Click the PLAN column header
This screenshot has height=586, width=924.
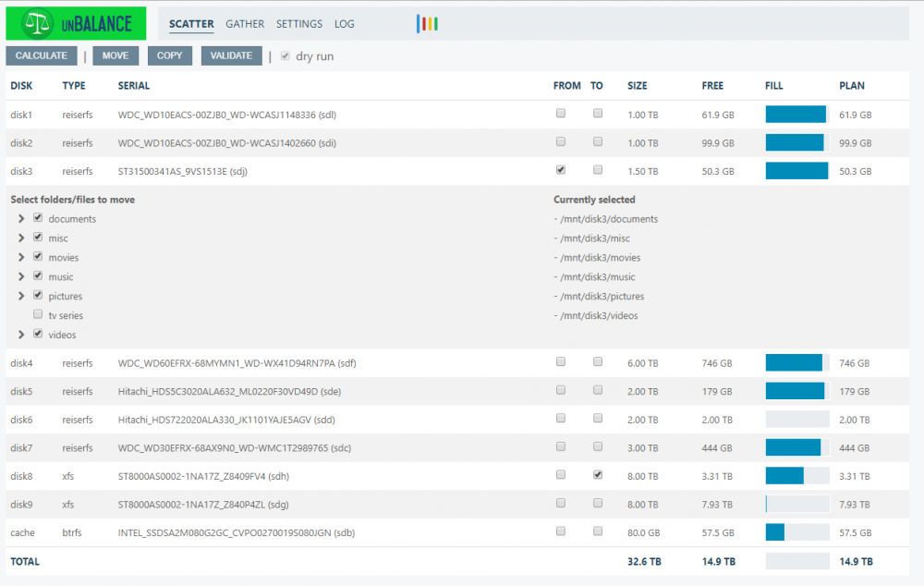[852, 85]
